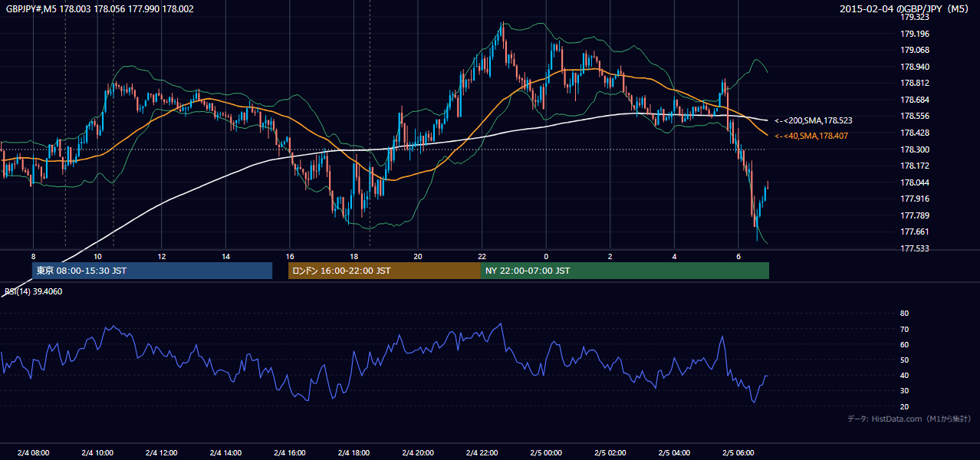This screenshot has height=460, width=980.
Task: Click hour tick 20 under the price chart
Action: [417, 256]
